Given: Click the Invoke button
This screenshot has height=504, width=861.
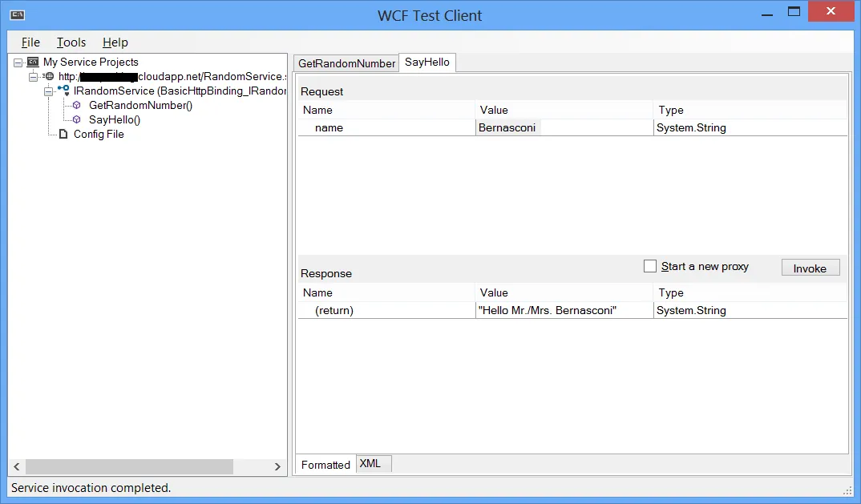Looking at the screenshot, I should point(810,268).
